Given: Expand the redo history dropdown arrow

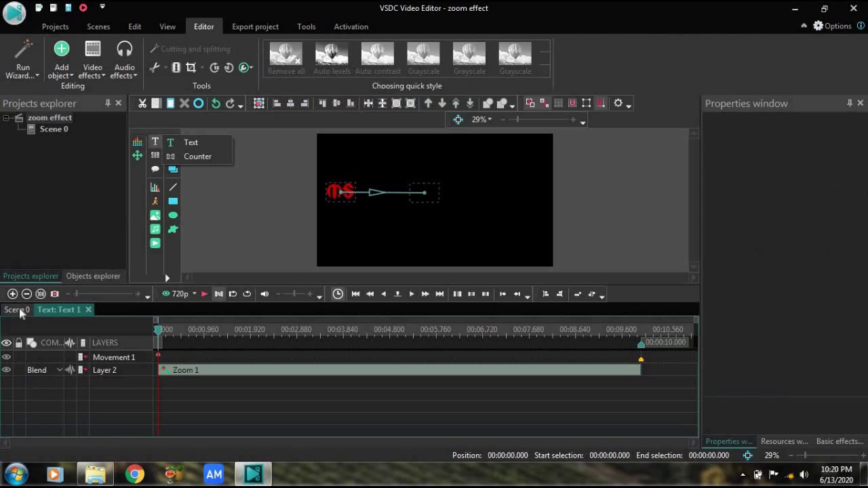Looking at the screenshot, I should point(240,105).
